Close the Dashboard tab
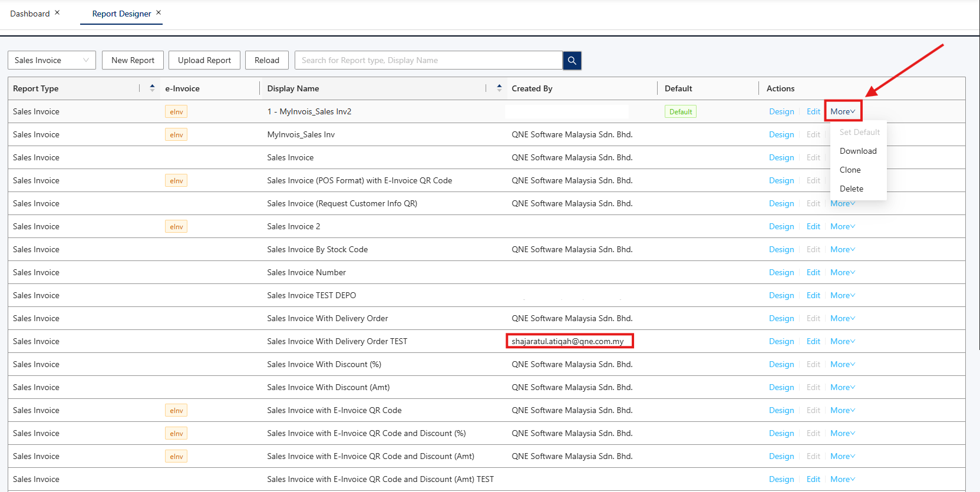The width and height of the screenshot is (980, 492). coord(57,13)
